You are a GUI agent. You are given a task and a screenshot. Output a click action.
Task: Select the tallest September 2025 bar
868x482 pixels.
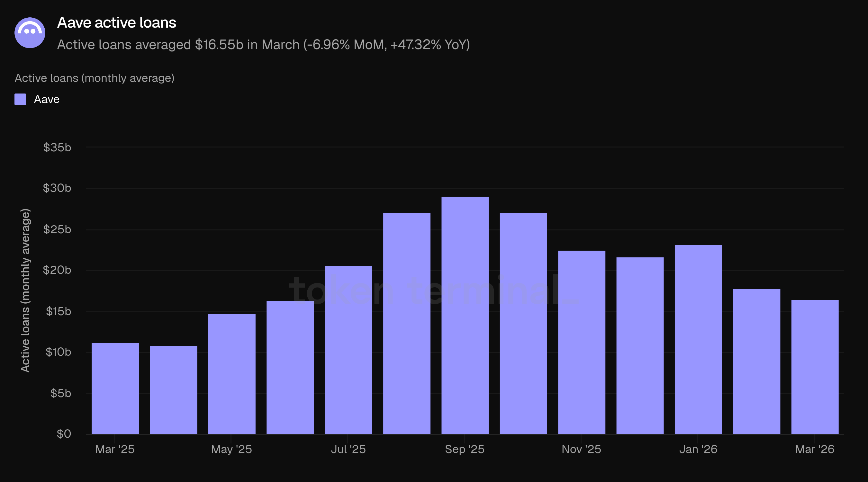pyautogui.click(x=465, y=315)
